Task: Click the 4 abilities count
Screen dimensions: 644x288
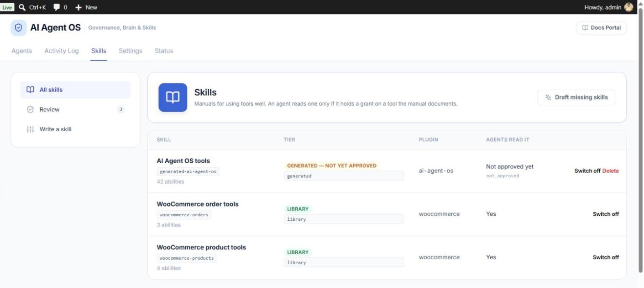Action: pyautogui.click(x=169, y=268)
